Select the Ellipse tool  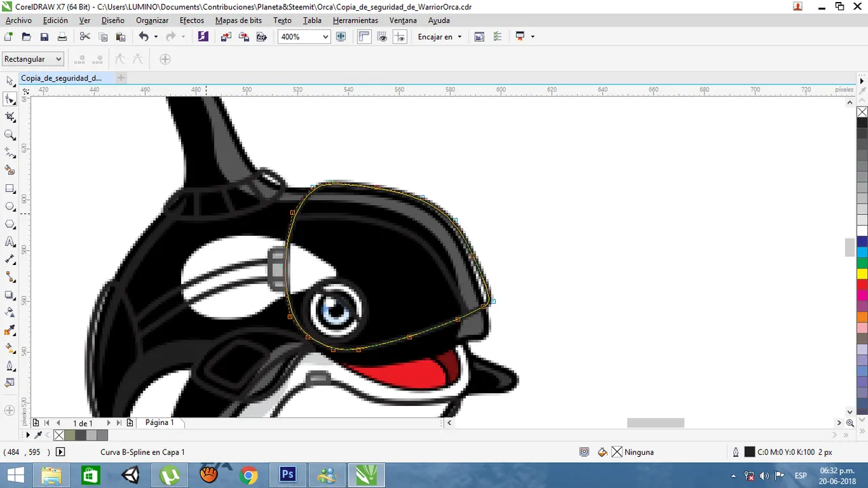[10, 206]
